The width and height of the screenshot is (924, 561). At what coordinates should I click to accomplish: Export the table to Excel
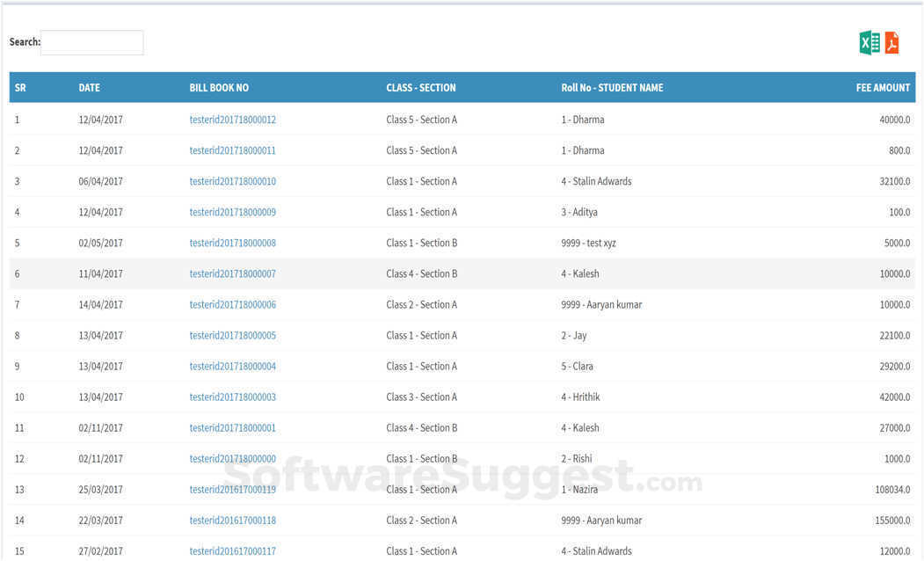[x=869, y=42]
